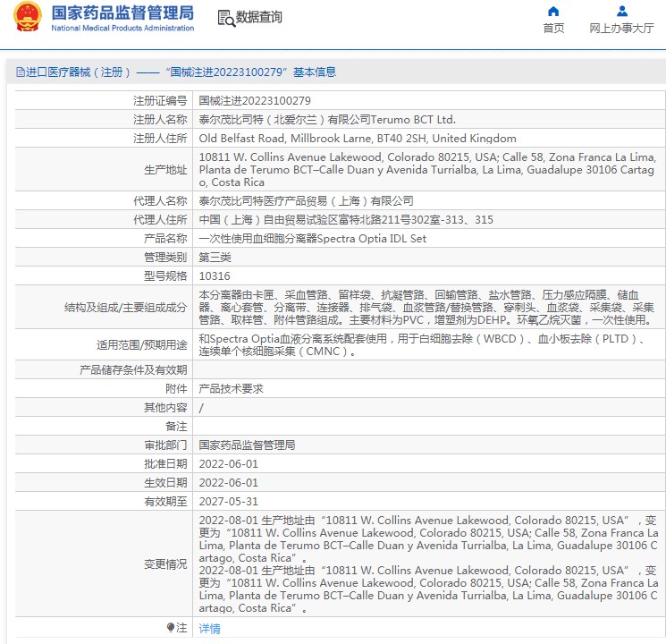Click the 产品储存条件及有效期 label

pyautogui.click(x=133, y=369)
